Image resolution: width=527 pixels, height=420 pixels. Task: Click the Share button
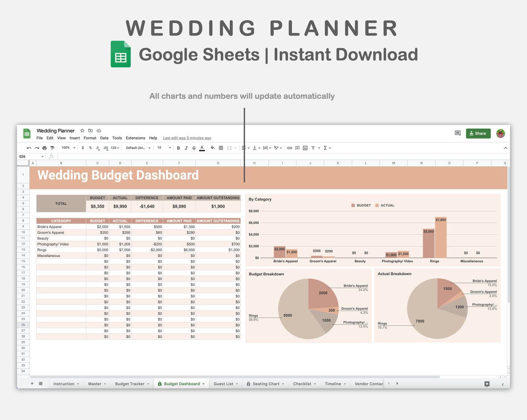point(478,133)
